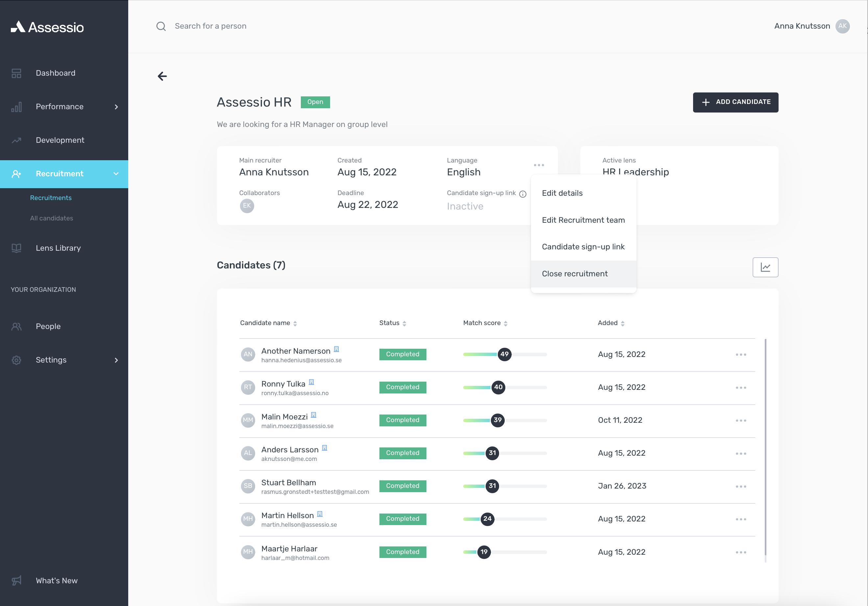
Task: Open the candidates chart view icon
Action: pos(765,267)
